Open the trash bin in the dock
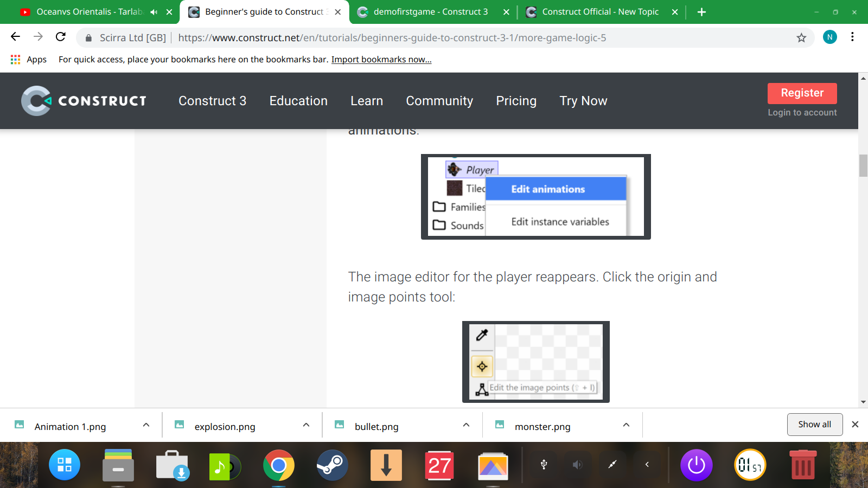This screenshot has width=868, height=488. point(802,465)
